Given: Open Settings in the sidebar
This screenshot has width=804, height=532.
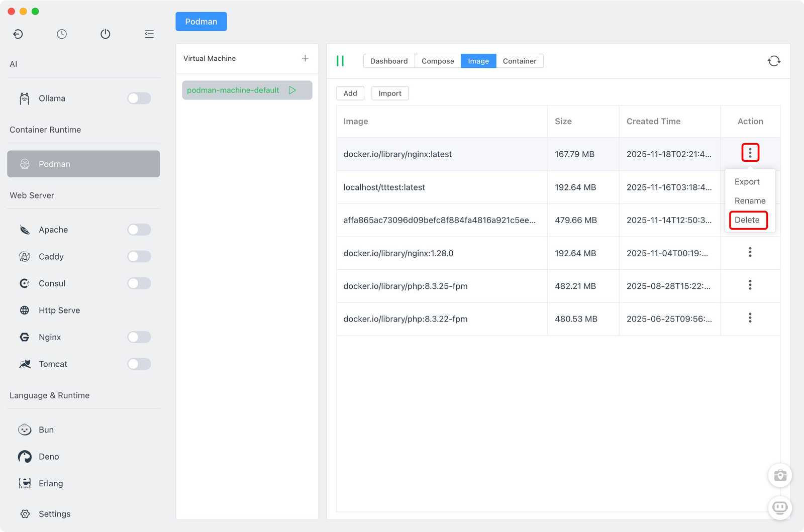Looking at the screenshot, I should pyautogui.click(x=54, y=514).
